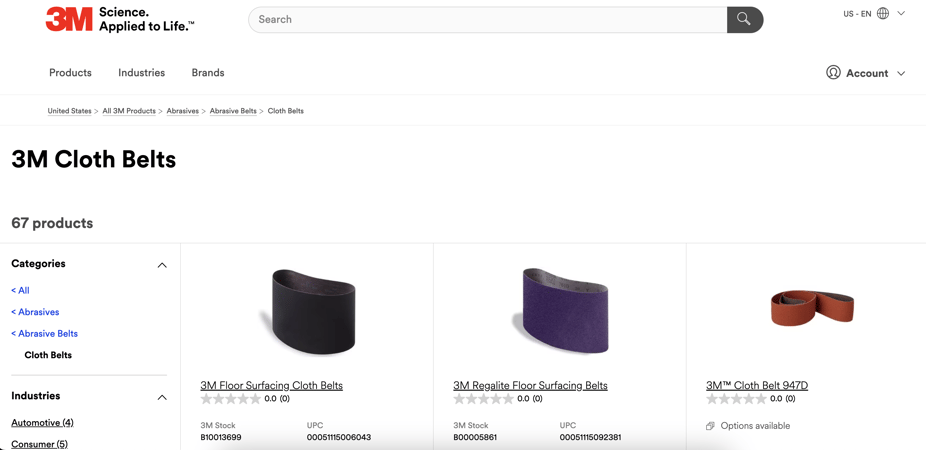
Task: Click the black Floor Surfacing belt image
Action: (x=307, y=312)
